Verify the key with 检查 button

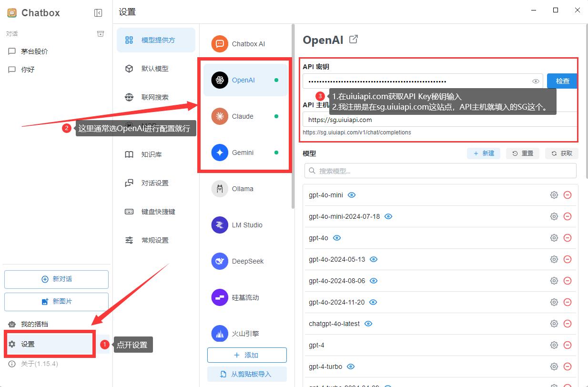click(x=562, y=81)
